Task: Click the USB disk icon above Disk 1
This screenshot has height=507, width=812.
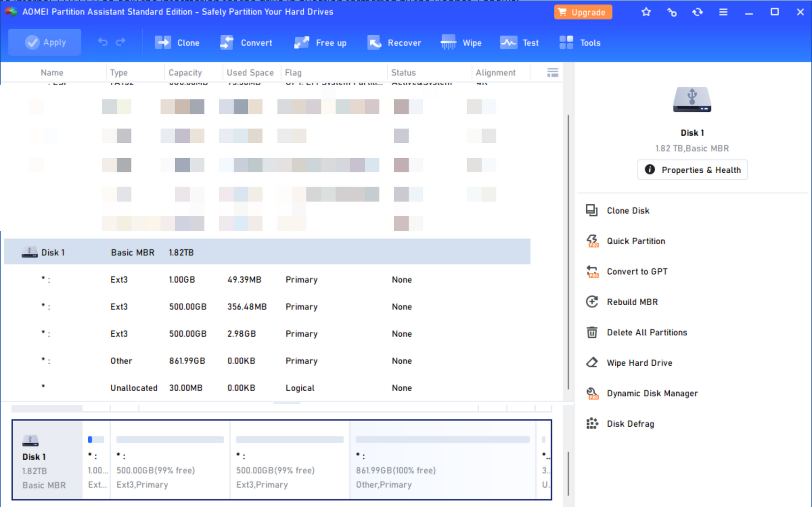Action: (692, 100)
